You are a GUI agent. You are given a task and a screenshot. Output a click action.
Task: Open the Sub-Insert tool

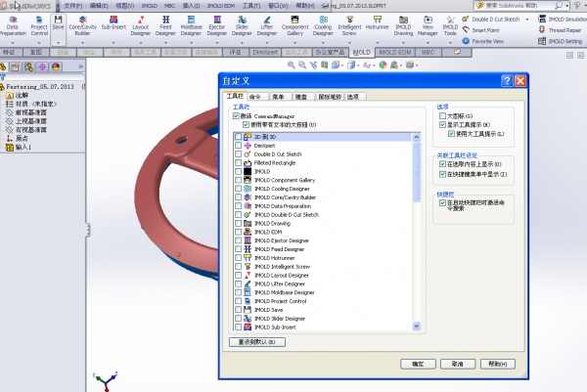(113, 22)
